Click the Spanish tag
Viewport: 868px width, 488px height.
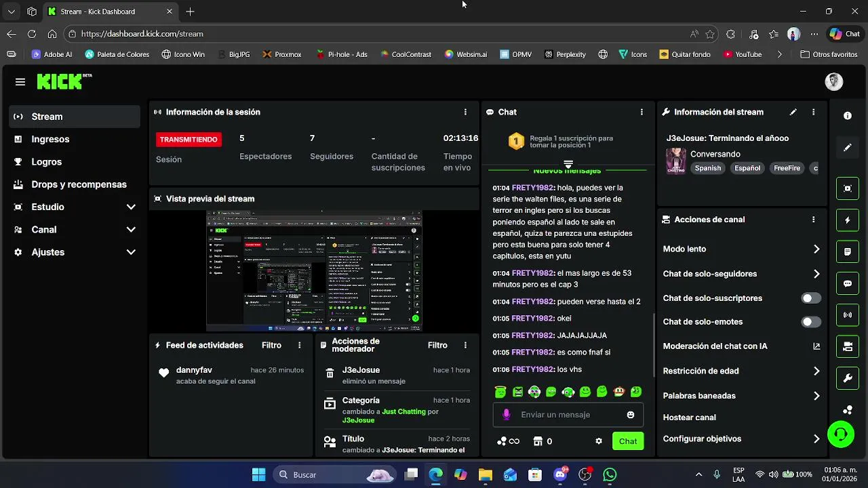[707, 168]
